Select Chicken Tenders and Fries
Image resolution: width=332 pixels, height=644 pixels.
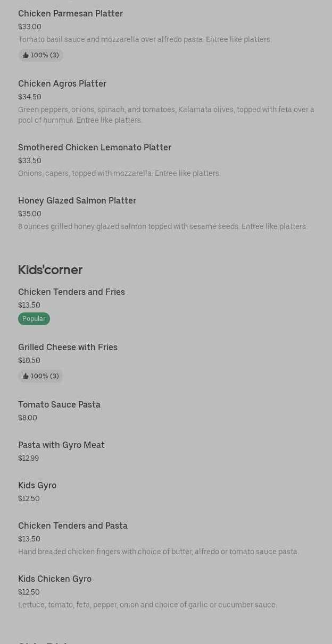pos(71,292)
